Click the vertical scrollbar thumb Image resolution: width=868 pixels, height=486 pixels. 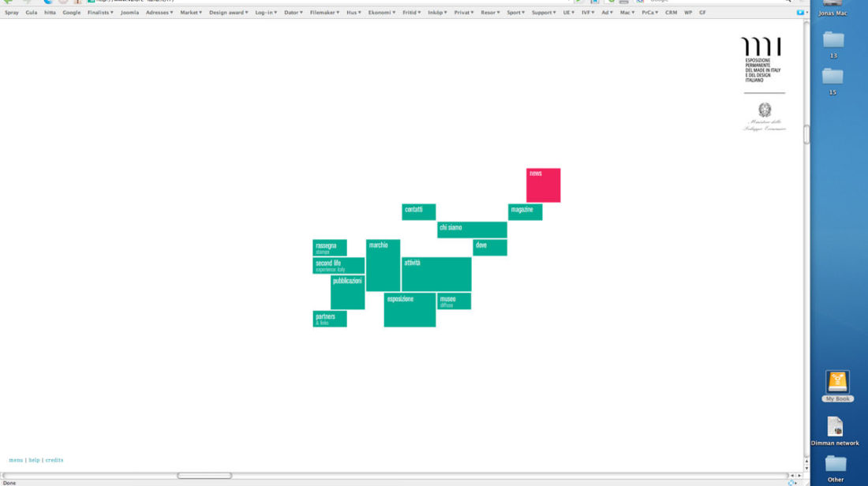coord(806,134)
